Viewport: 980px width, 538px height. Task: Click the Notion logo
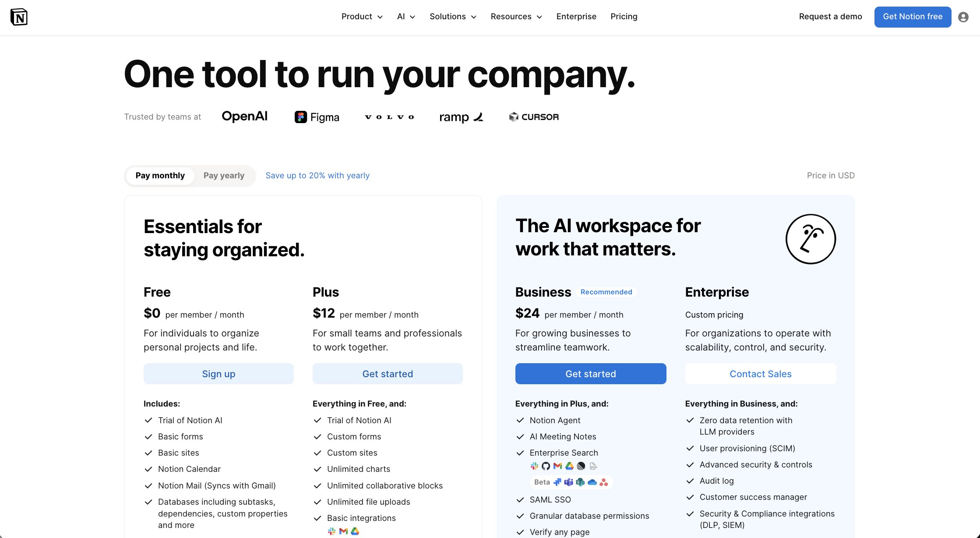(18, 17)
